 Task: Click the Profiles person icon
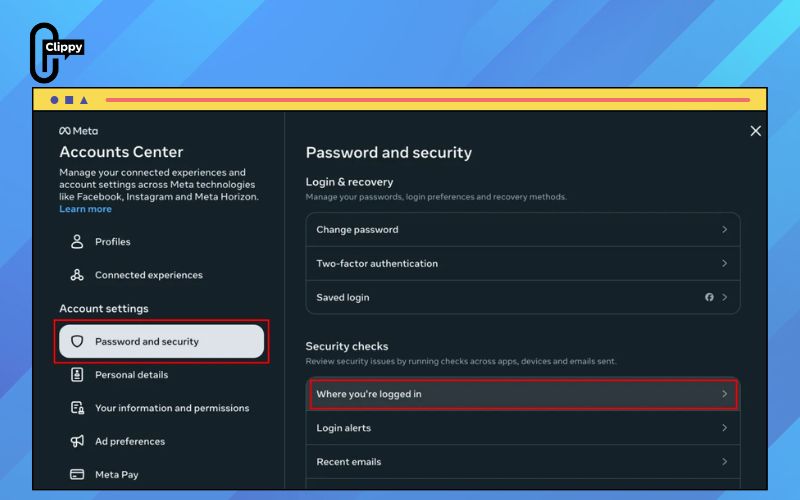[x=77, y=241]
